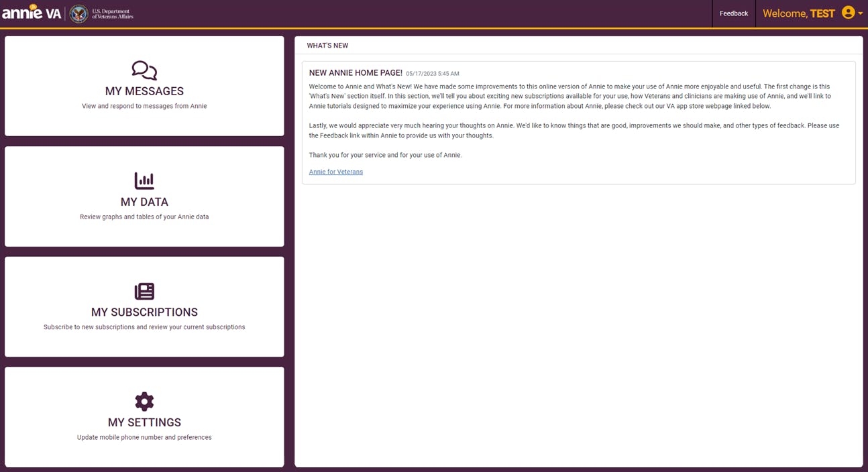Open Feedback in the top bar

pos(734,13)
